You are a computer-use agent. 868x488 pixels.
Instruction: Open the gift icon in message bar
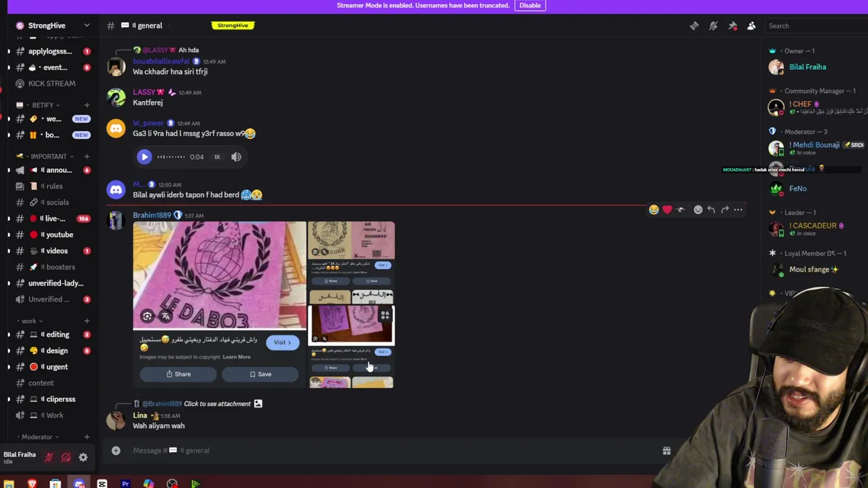point(667,450)
